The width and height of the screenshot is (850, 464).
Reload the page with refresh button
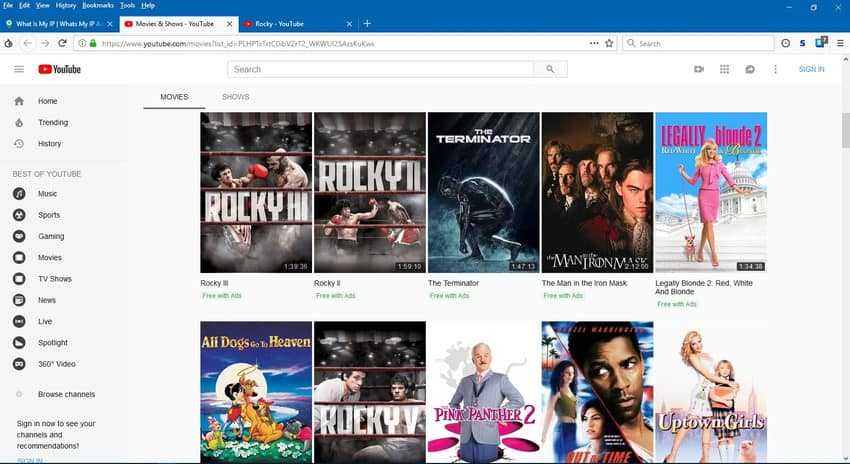(x=62, y=43)
